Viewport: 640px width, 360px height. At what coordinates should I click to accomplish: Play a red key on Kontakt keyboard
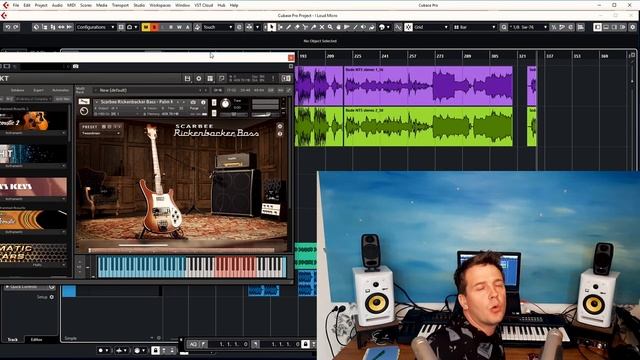point(235,267)
